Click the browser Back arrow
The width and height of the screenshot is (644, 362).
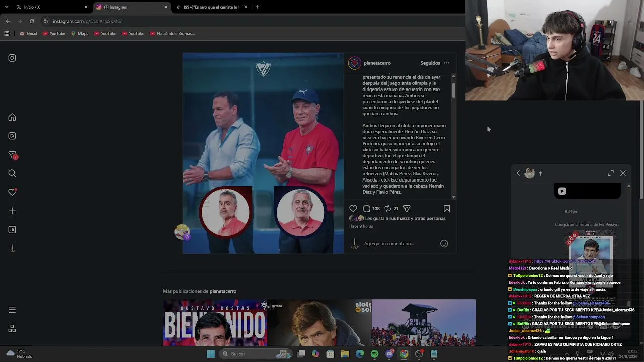coord(8,21)
